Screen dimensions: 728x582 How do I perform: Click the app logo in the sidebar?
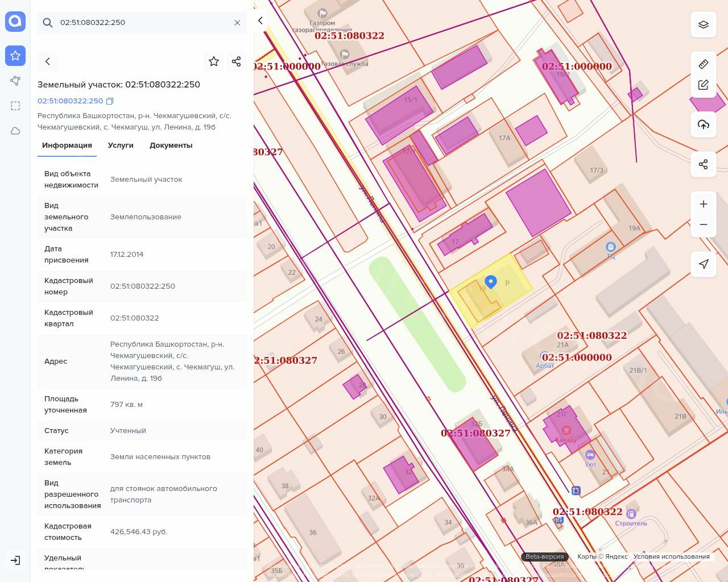point(15,22)
